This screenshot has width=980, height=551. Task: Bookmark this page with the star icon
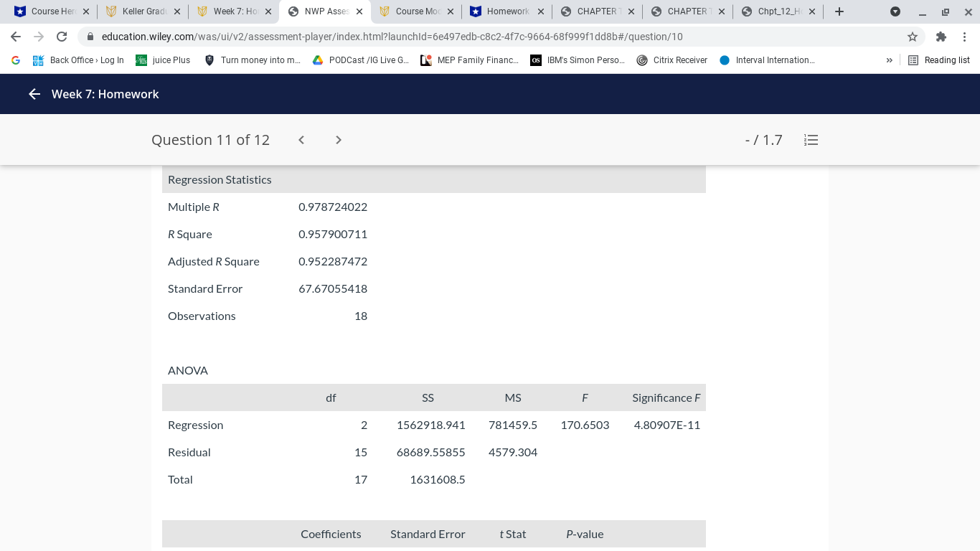coord(913,37)
